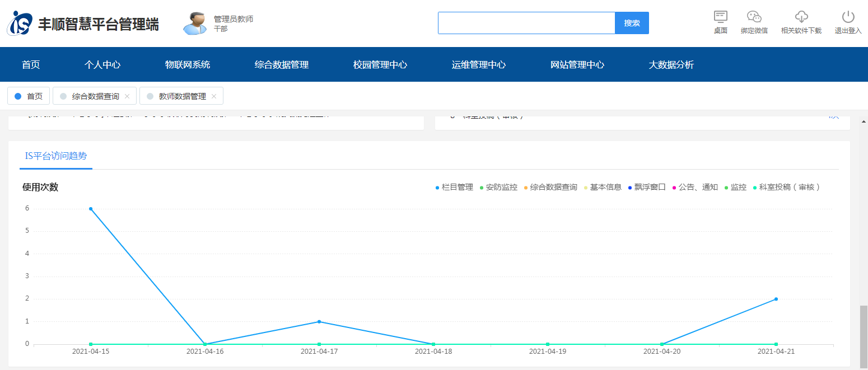The width and height of the screenshot is (868, 370).
Task: Switch to the 教师数据管理 page tab
Action: pos(182,96)
